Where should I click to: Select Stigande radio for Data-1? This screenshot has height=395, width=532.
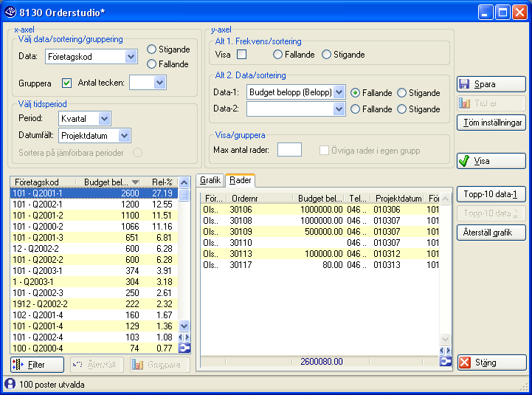(401, 93)
